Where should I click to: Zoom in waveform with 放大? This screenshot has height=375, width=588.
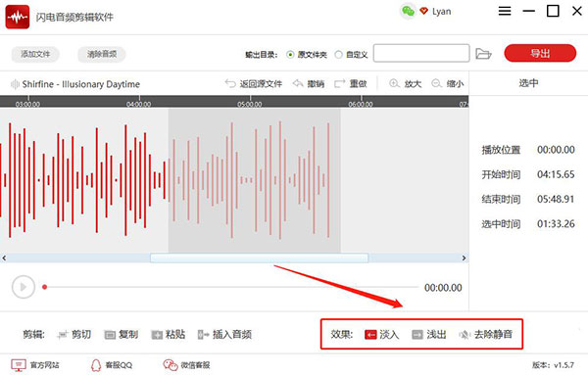(406, 83)
